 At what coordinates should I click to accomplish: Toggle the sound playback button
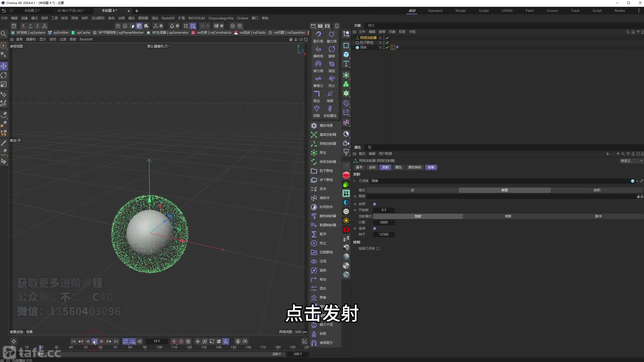pos(140,341)
